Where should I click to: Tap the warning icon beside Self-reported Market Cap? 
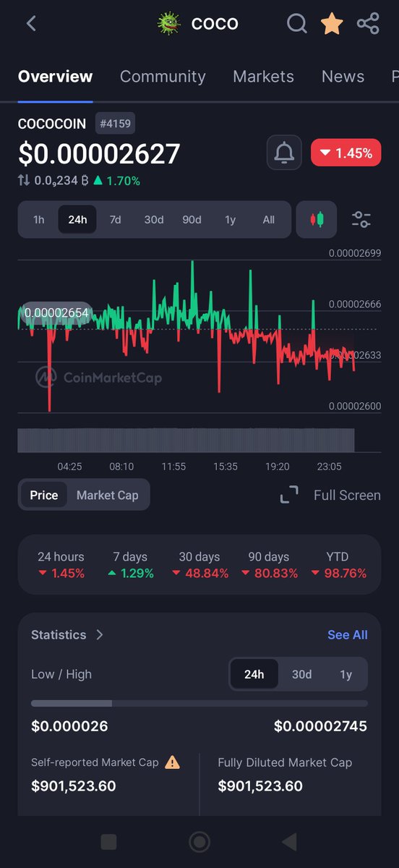pos(173,762)
